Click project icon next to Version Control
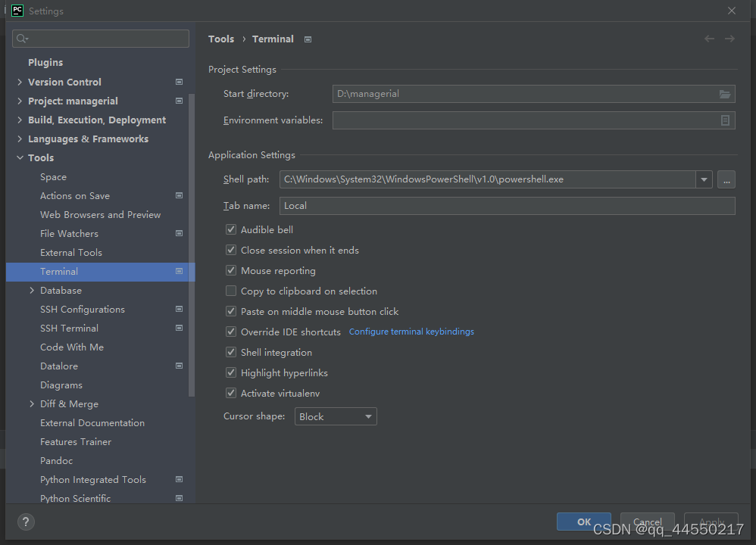 pos(179,82)
